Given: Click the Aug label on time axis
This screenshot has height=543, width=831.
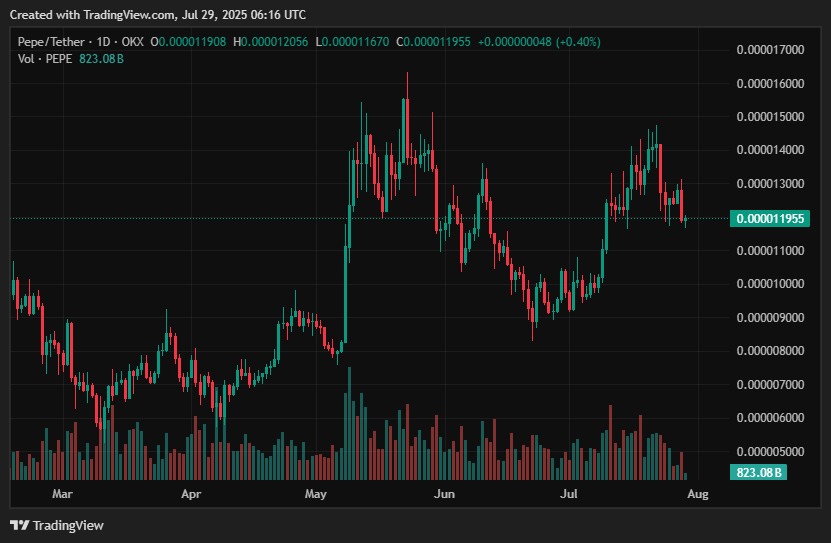Looking at the screenshot, I should [x=697, y=494].
